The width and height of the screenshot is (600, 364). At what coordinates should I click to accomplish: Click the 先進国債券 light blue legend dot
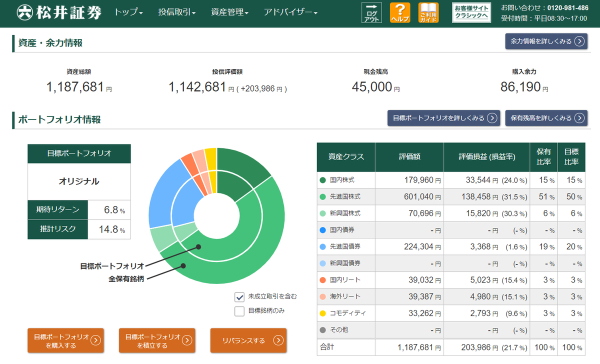tap(322, 246)
